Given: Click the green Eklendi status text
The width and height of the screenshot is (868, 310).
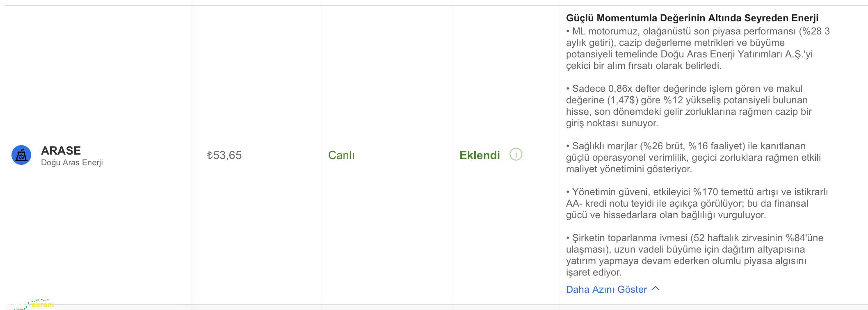Looking at the screenshot, I should click(x=480, y=155).
